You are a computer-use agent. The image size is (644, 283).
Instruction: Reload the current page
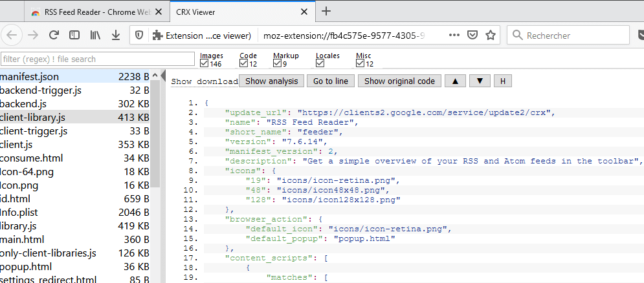point(54,36)
